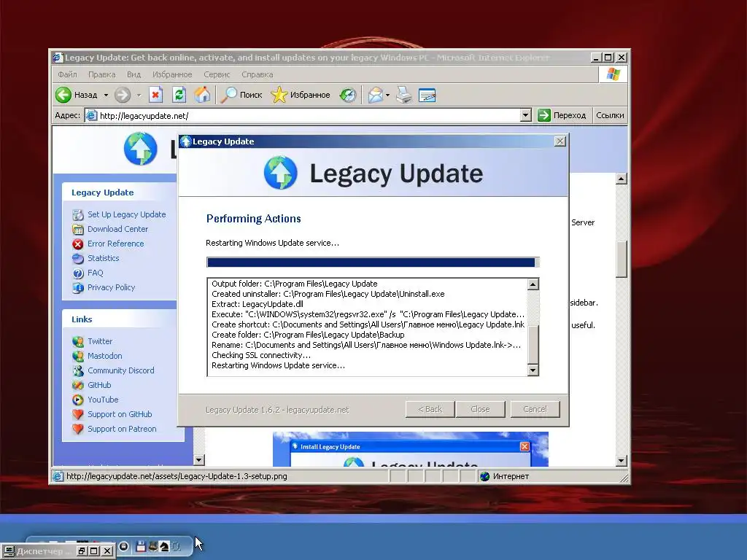Viewport: 747px width, 560px height.
Task: Click the sidebar frame scroll down arrow
Action: point(200,459)
